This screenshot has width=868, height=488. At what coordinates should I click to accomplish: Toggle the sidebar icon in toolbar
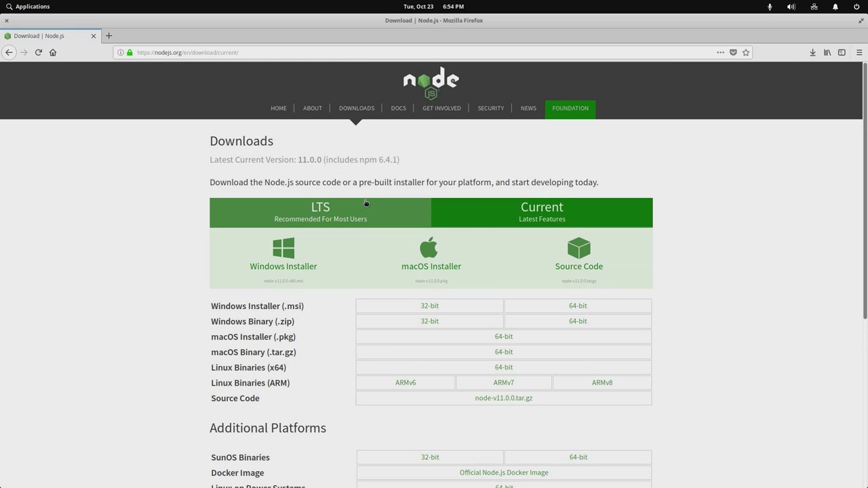pyautogui.click(x=842, y=52)
